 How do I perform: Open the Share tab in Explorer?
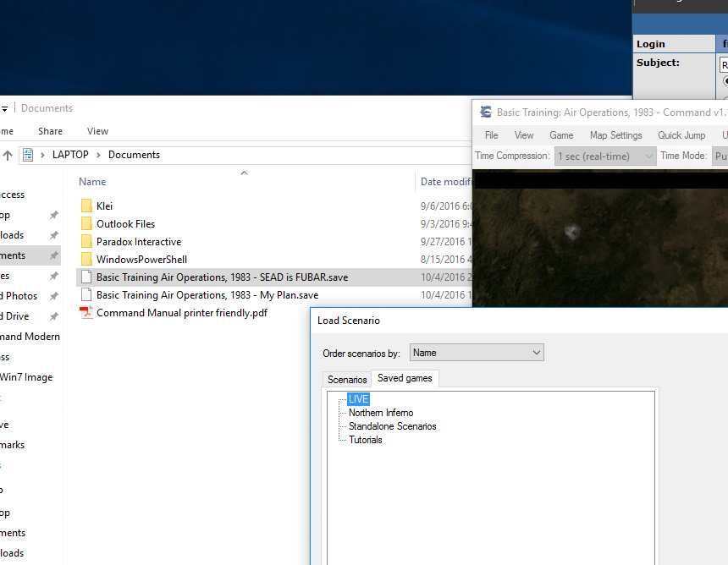[x=50, y=131]
